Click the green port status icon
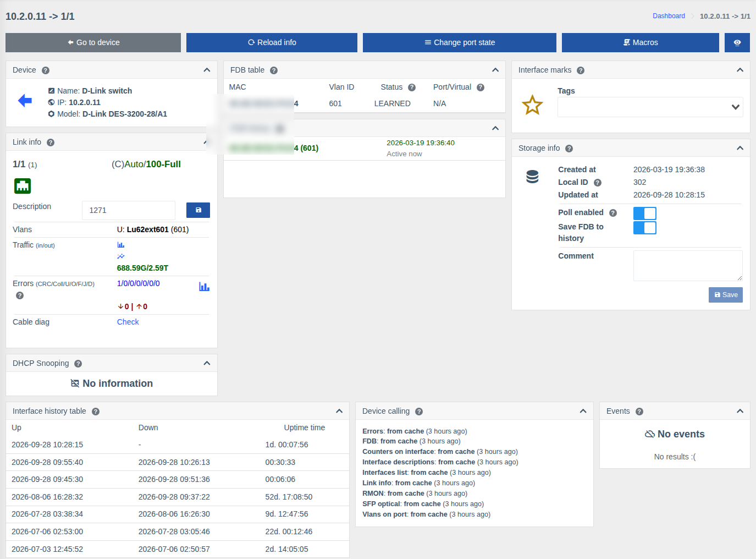 23,186
